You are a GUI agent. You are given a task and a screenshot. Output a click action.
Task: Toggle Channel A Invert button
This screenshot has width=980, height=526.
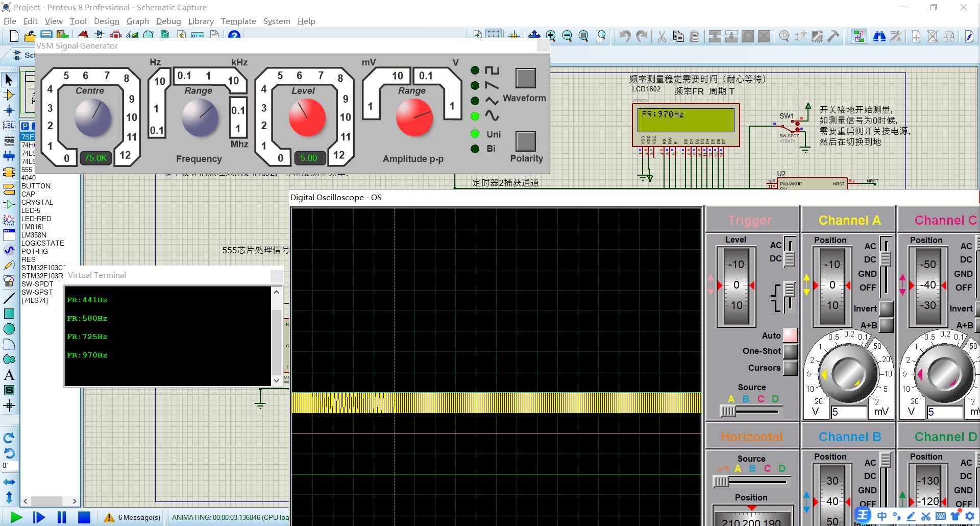click(x=887, y=308)
